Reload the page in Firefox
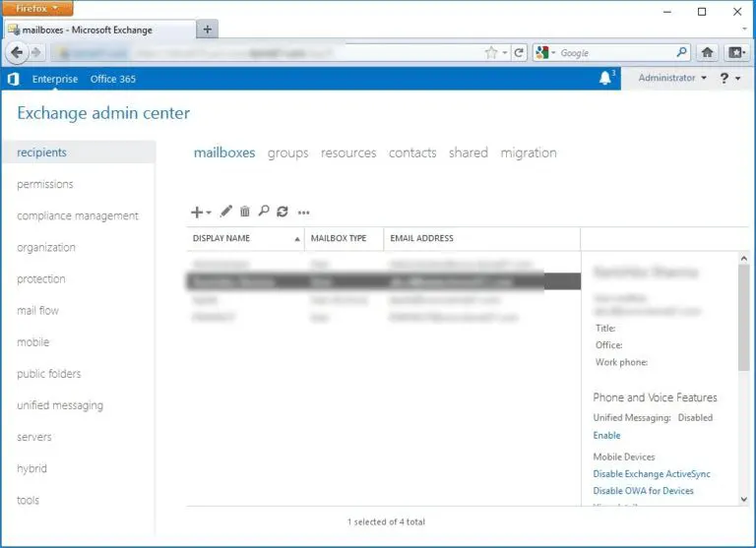Image resolution: width=756 pixels, height=548 pixels. (519, 52)
